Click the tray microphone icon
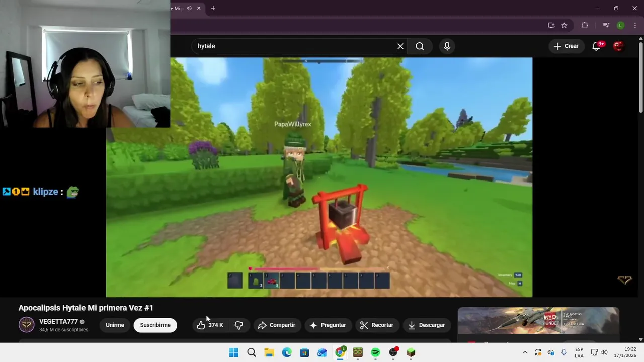The image size is (644, 362). 564,353
